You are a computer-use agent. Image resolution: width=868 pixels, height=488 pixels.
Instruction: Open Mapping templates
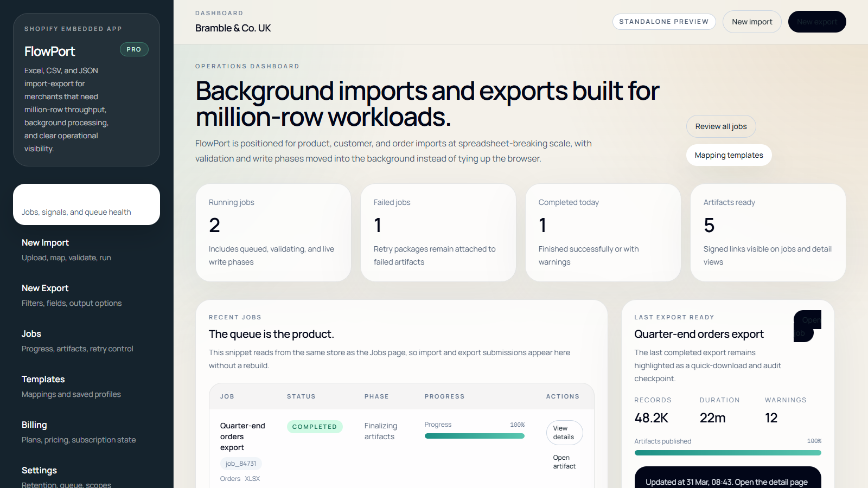(x=729, y=155)
